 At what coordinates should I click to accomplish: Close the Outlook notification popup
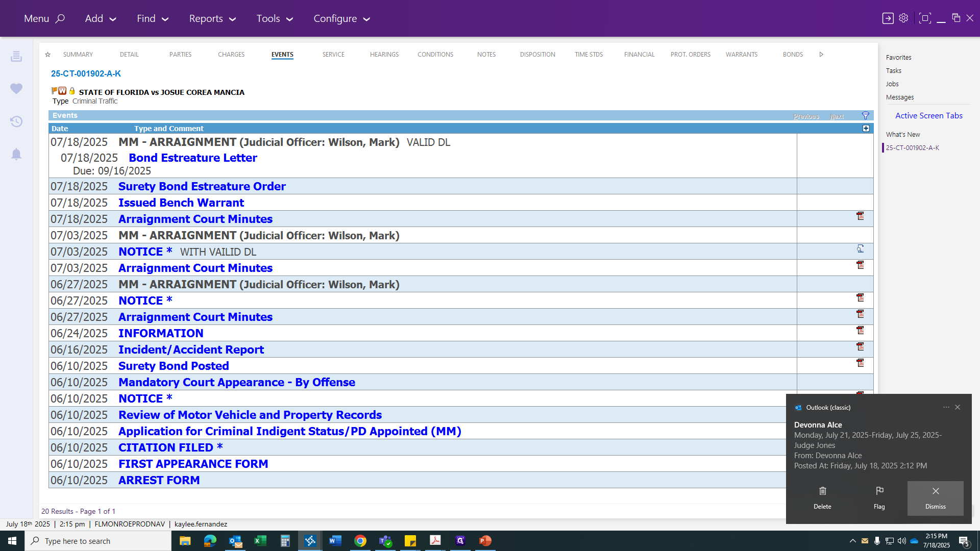958,407
